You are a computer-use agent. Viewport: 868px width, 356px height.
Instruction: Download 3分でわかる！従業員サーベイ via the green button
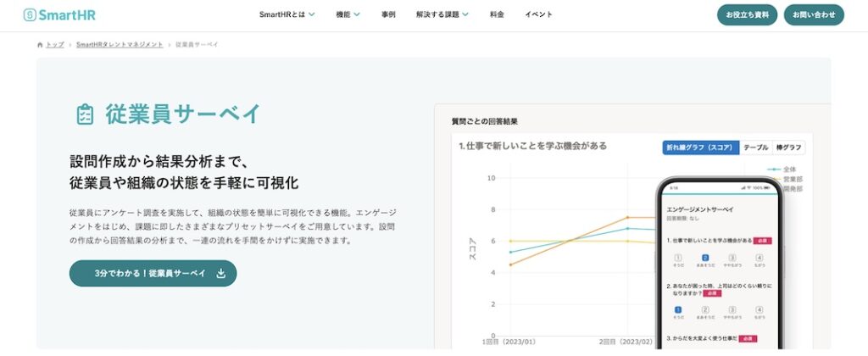[153, 274]
